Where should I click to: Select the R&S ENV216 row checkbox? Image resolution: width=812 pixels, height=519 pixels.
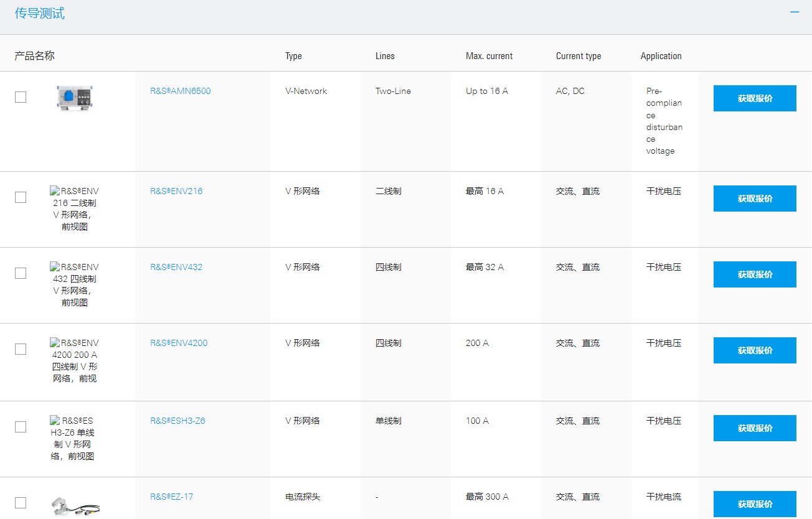point(21,197)
